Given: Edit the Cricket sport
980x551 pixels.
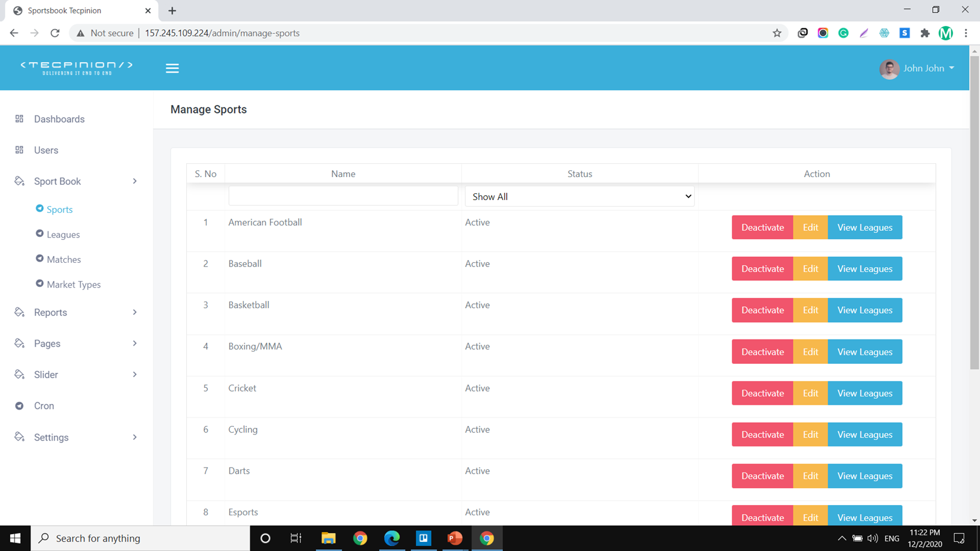Looking at the screenshot, I should pyautogui.click(x=810, y=393).
